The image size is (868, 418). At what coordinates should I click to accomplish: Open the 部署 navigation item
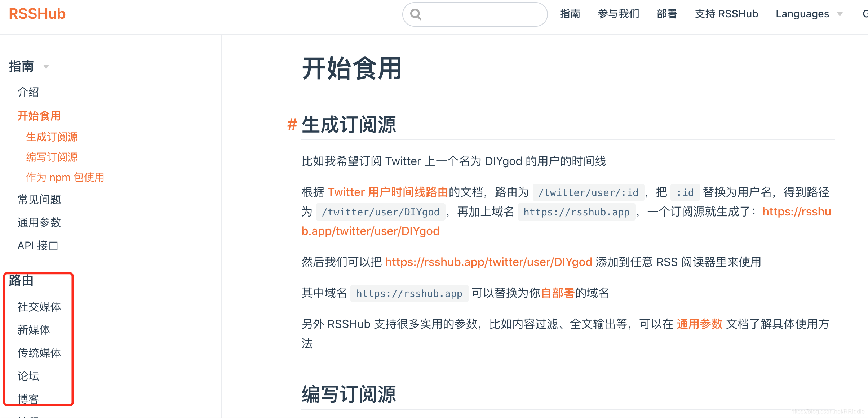tap(666, 14)
